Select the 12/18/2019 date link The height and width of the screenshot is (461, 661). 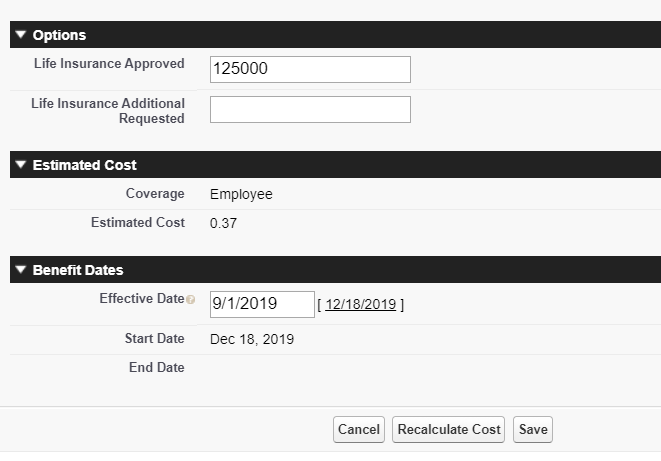pyautogui.click(x=360, y=305)
